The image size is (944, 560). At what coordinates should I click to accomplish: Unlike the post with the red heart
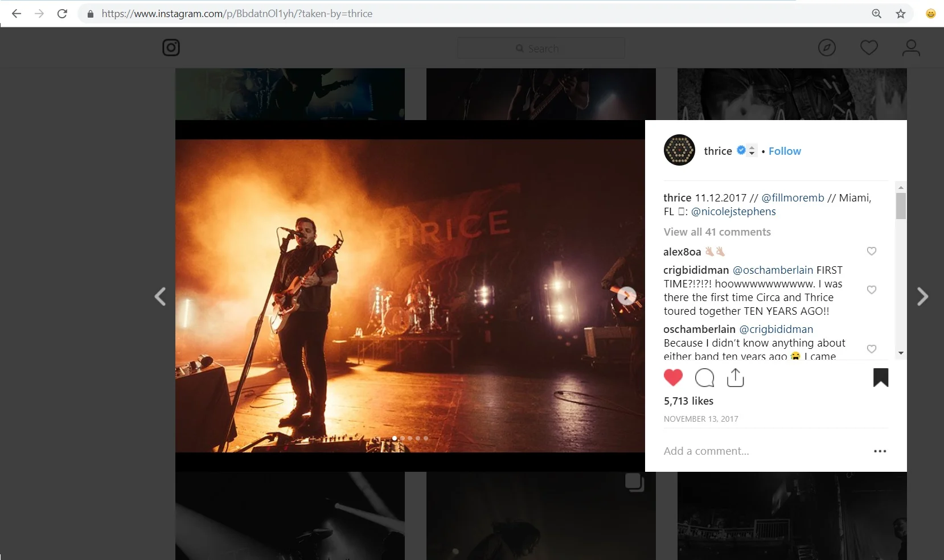[x=673, y=378]
